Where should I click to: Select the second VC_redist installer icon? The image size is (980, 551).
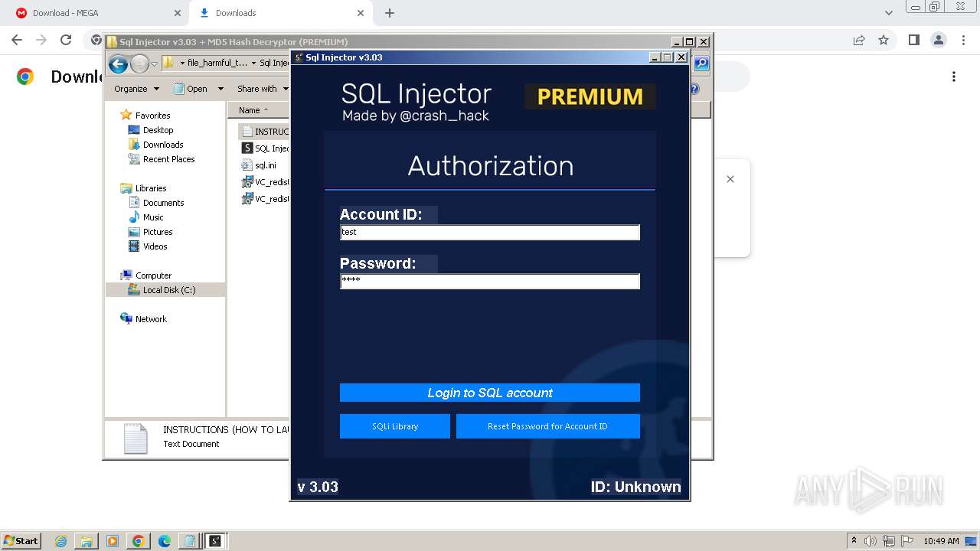click(x=247, y=199)
